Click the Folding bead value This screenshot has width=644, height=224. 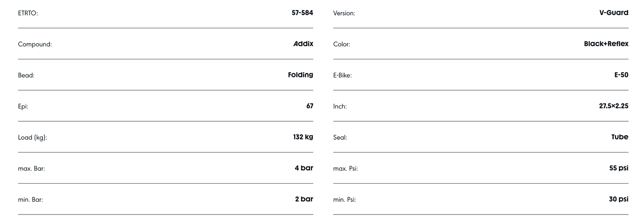pyautogui.click(x=300, y=75)
